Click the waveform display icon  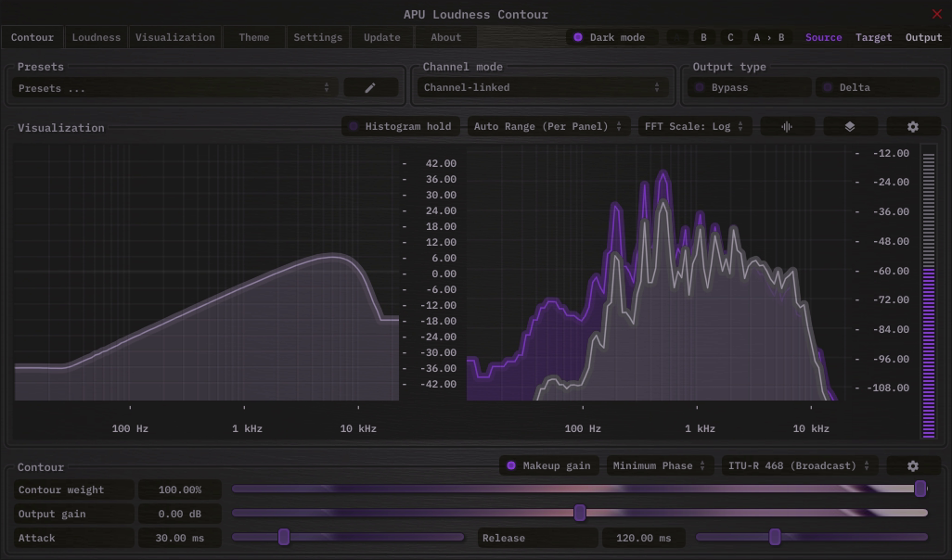click(x=787, y=126)
